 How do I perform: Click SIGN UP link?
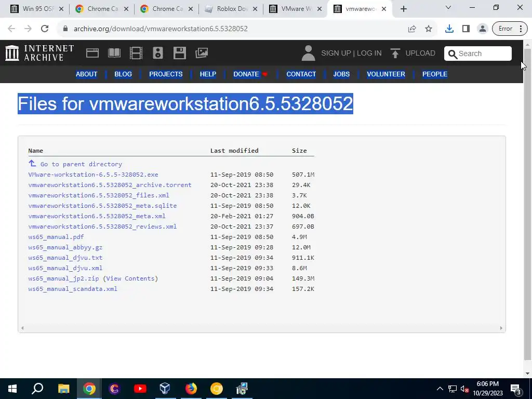coord(336,54)
